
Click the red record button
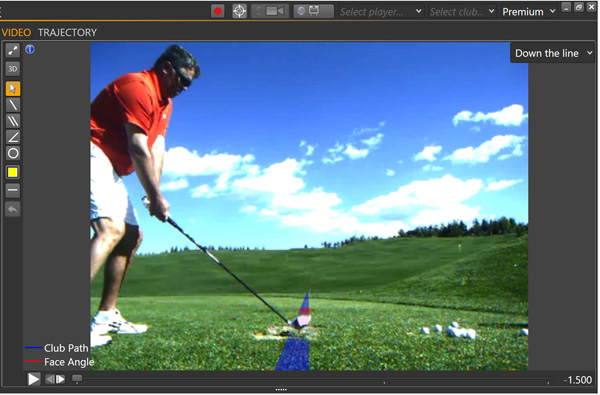[218, 11]
